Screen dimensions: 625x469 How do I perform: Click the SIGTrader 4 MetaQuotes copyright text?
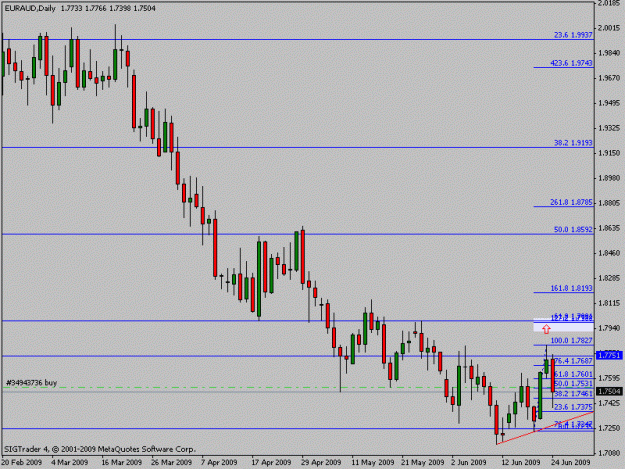click(x=100, y=449)
